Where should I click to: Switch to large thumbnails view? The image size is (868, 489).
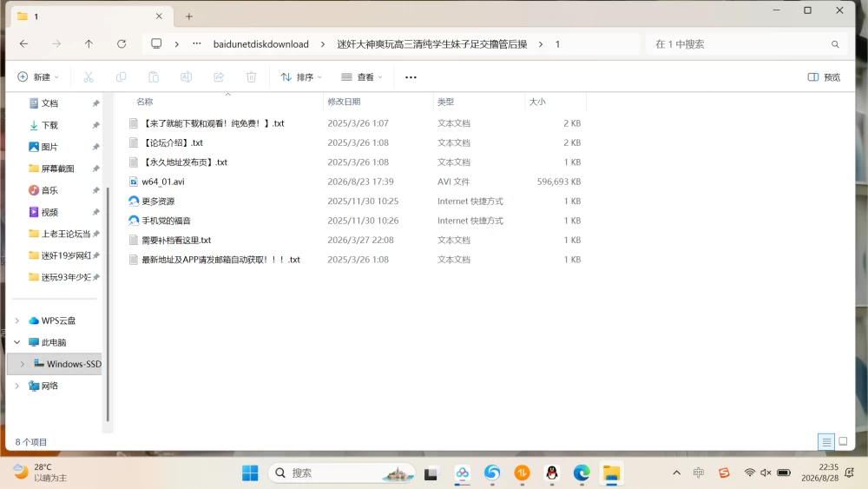point(843,441)
